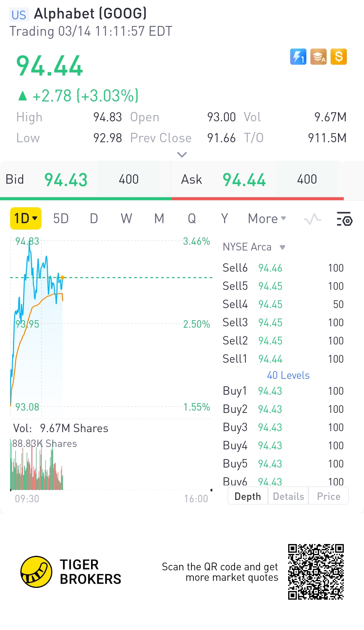Tap the QR code image
Screen dimensions: 364x630
click(x=316, y=572)
